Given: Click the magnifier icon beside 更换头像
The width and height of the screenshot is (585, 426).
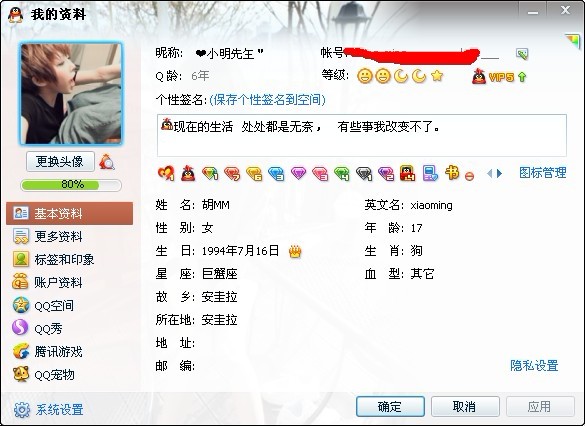Looking at the screenshot, I should pyautogui.click(x=107, y=162).
